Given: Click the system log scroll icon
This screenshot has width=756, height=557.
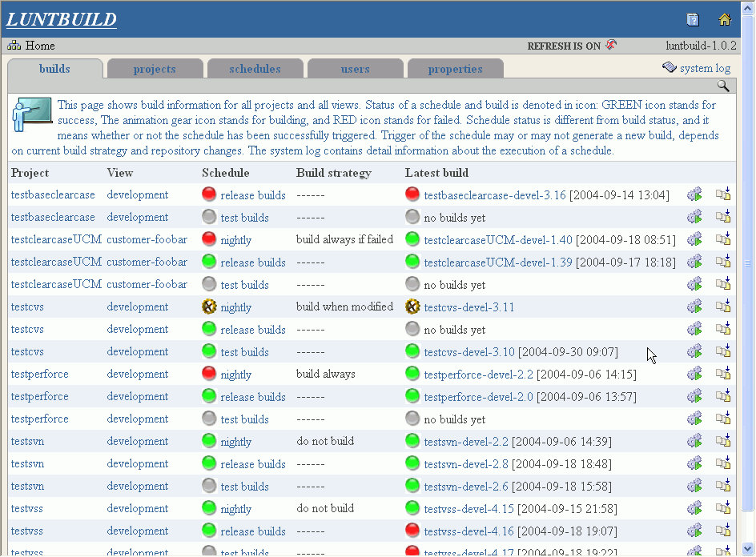Looking at the screenshot, I should [670, 68].
